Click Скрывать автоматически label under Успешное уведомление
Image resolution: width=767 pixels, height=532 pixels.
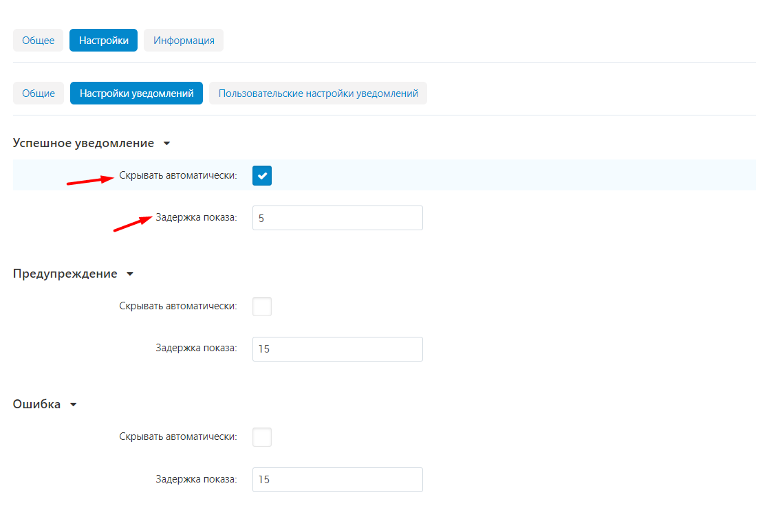(178, 175)
